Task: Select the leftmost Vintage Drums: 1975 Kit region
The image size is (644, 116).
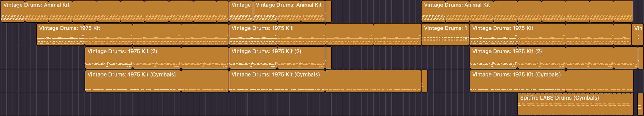Action: point(133,35)
